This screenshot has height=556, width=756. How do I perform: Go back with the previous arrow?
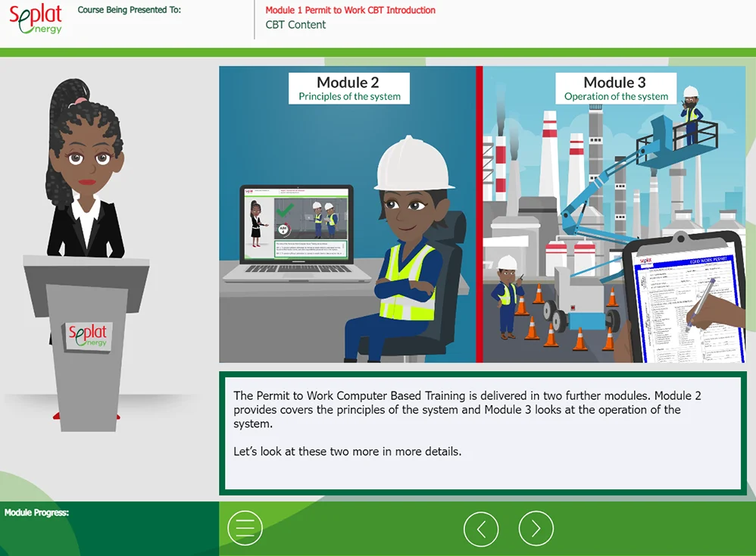point(481,528)
